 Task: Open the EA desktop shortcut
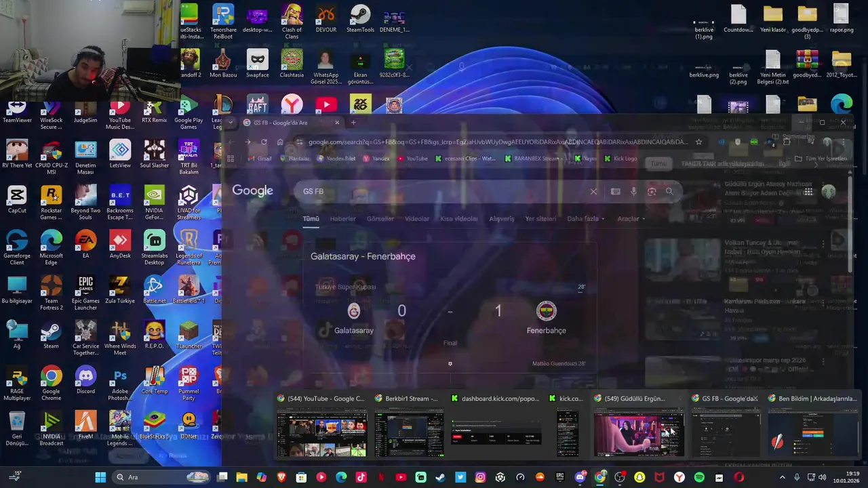click(x=85, y=245)
